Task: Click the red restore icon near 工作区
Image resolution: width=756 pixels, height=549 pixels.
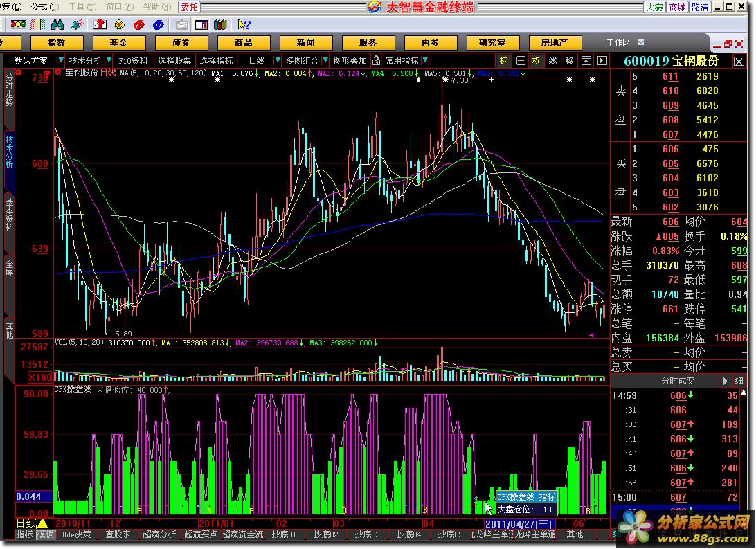Action: (x=728, y=44)
